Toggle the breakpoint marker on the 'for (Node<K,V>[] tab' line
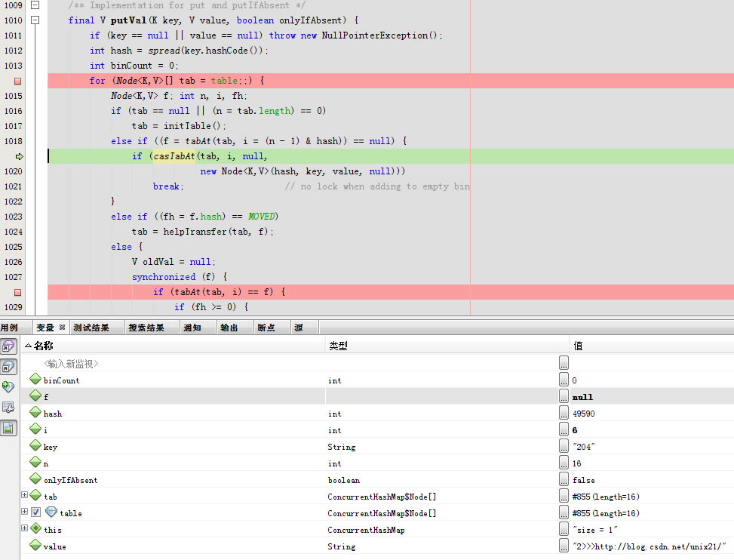Screen dimensions: 734x560 click(x=18, y=81)
